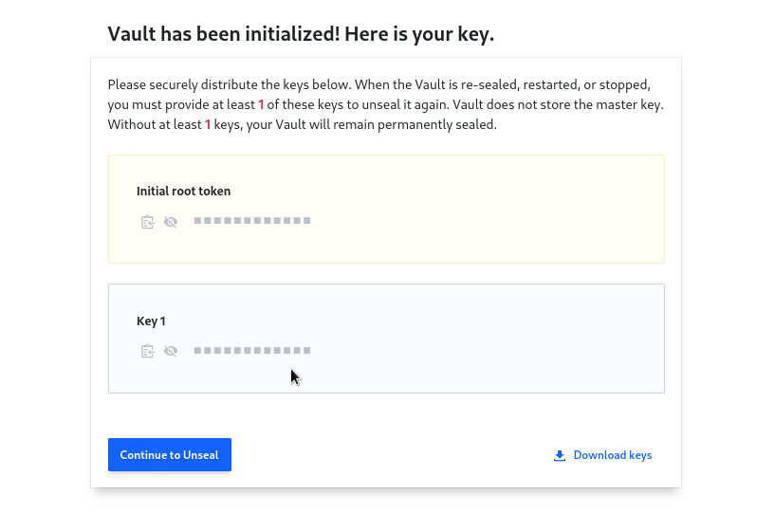Image resolution: width=775 pixels, height=532 pixels.
Task: Click the "permanently sealed" warning text
Action: coord(437,124)
